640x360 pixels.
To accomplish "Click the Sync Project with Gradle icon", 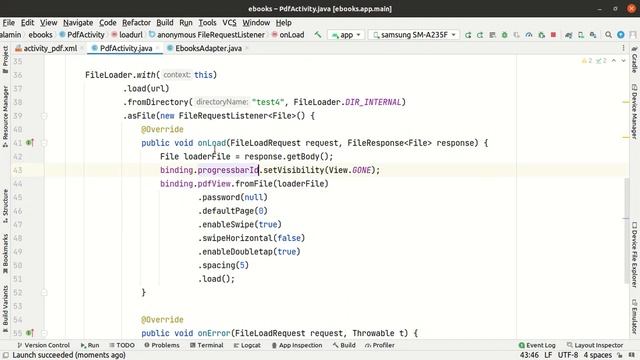I will [568, 35].
